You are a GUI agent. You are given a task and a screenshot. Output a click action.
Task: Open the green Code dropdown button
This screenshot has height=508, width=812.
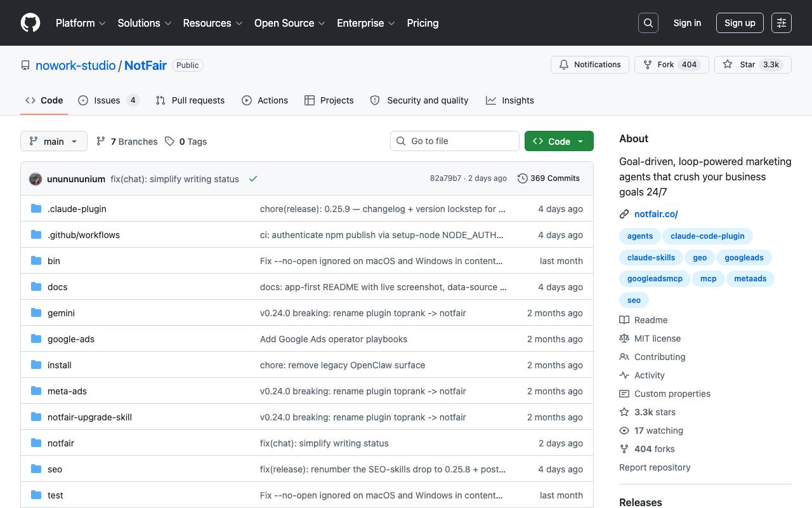pyautogui.click(x=559, y=141)
